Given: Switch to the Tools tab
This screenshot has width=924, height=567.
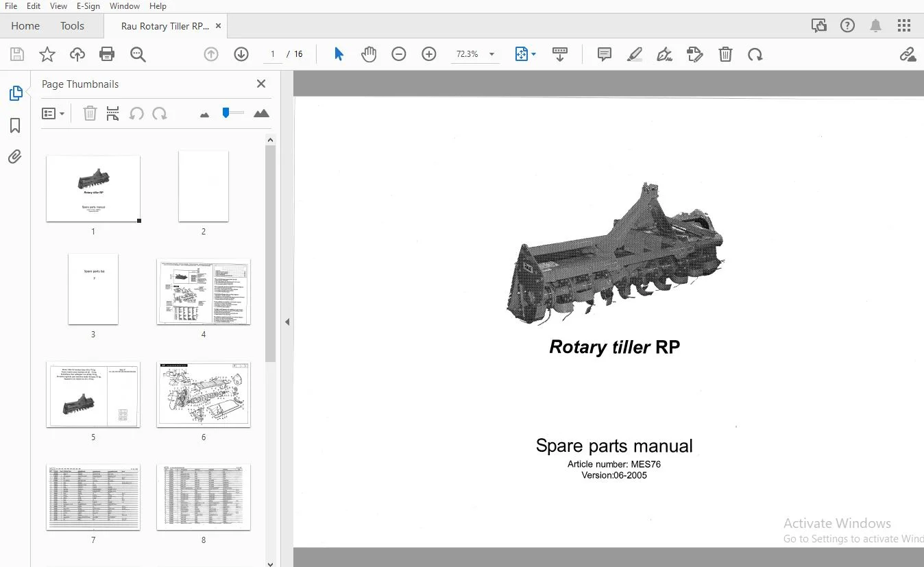Looking at the screenshot, I should pyautogui.click(x=72, y=26).
